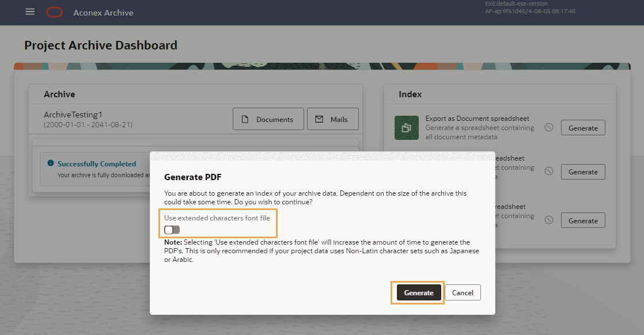This screenshot has height=335, width=644.
Task: Click the status icon beside Export as Document spreadsheet
Action: (x=549, y=128)
